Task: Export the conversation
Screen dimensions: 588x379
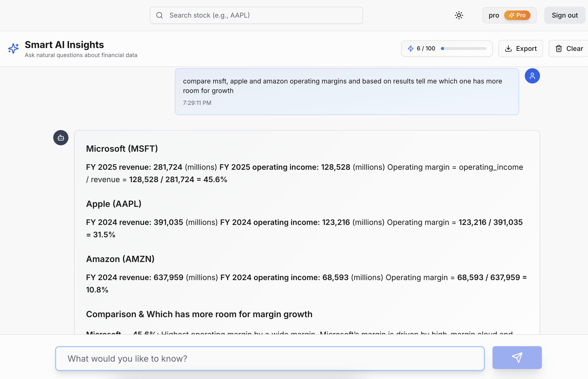Action: (x=521, y=49)
